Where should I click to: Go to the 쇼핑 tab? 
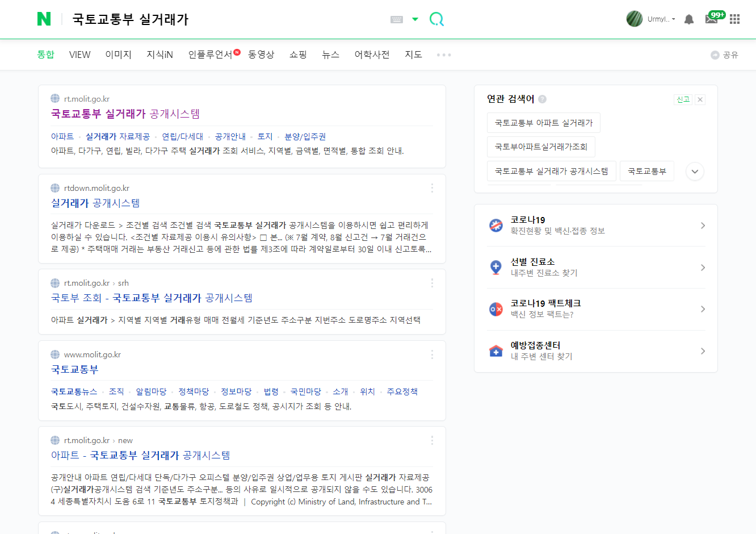298,55
